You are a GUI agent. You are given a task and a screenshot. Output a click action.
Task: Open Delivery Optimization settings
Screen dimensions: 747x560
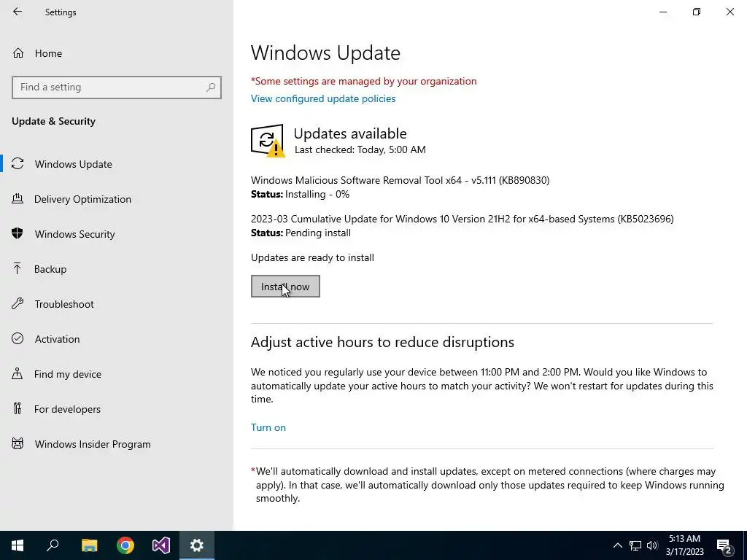[x=82, y=199]
